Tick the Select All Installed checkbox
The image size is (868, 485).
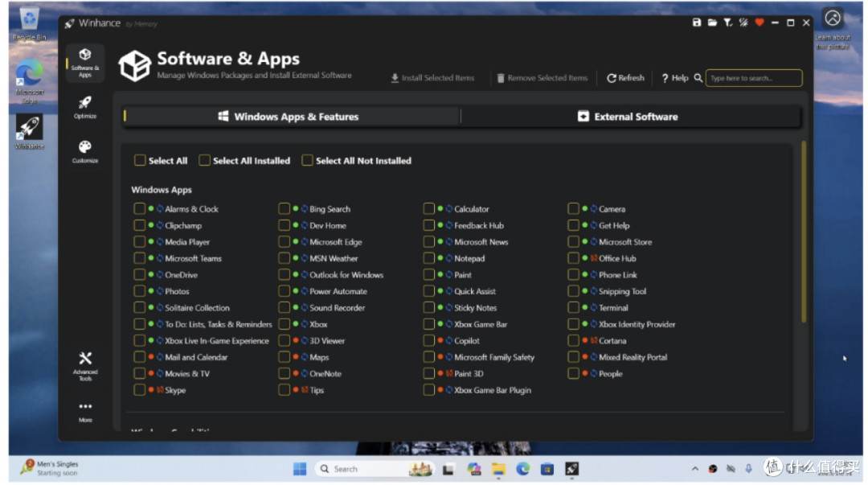coord(205,161)
